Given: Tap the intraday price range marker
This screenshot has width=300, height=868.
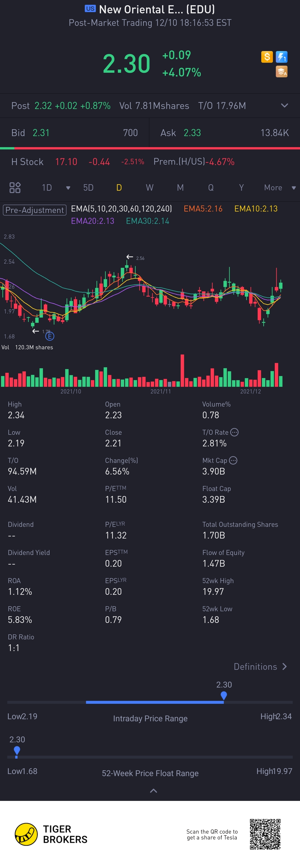Looking at the screenshot, I should (x=224, y=695).
